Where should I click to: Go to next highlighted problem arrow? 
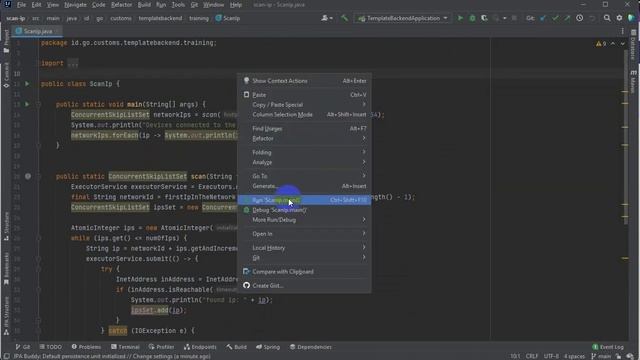(x=622, y=44)
